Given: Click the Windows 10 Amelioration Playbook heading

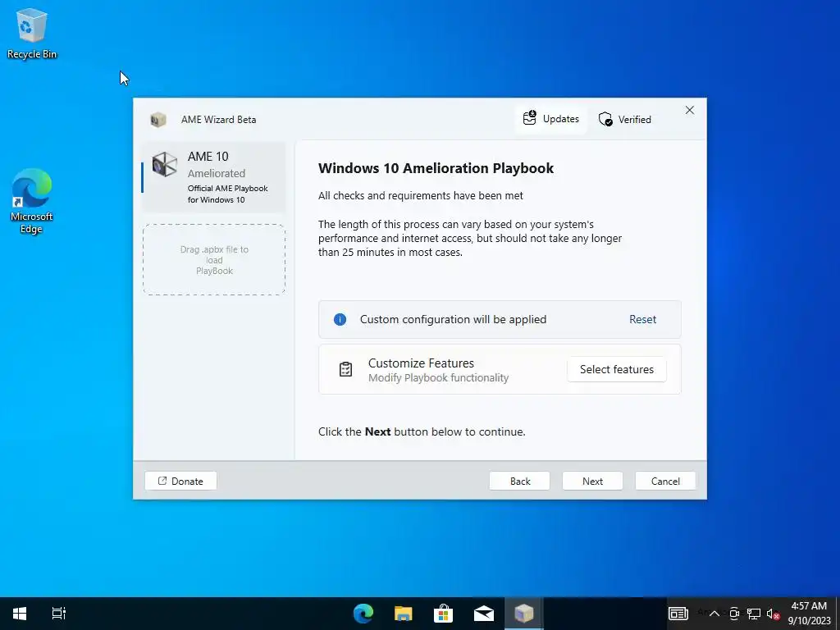Looking at the screenshot, I should (436, 168).
